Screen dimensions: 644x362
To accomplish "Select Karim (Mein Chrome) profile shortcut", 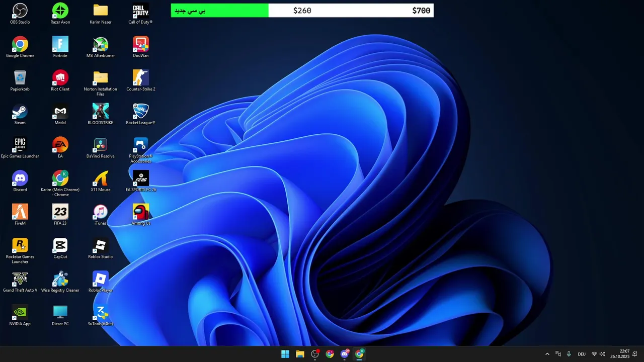I will point(60,184).
